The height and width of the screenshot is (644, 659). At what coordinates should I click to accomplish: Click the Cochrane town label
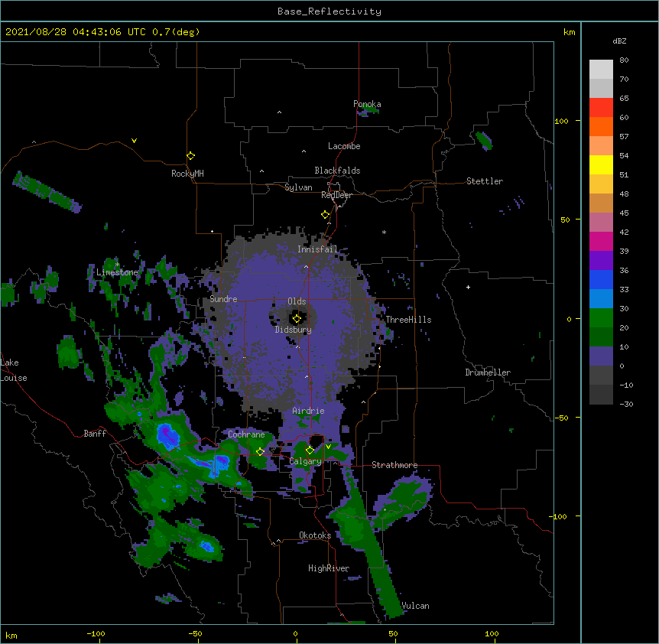(246, 434)
